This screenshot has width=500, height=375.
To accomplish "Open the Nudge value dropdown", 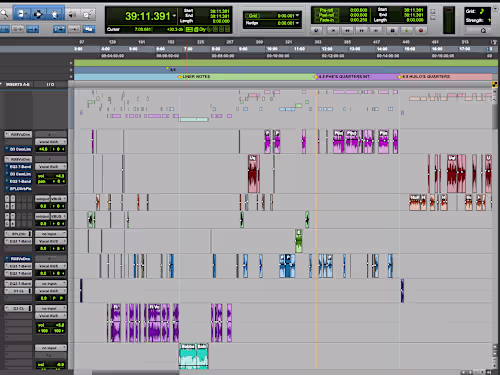I will (297, 23).
